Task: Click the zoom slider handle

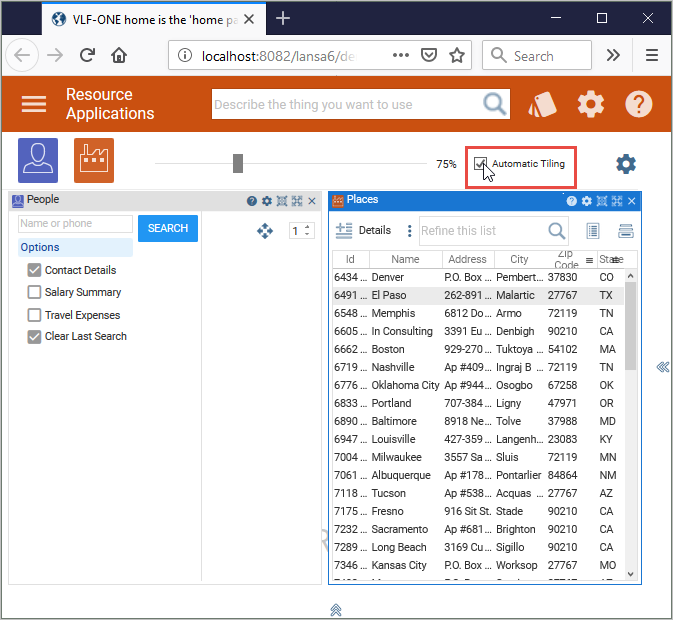Action: point(238,163)
